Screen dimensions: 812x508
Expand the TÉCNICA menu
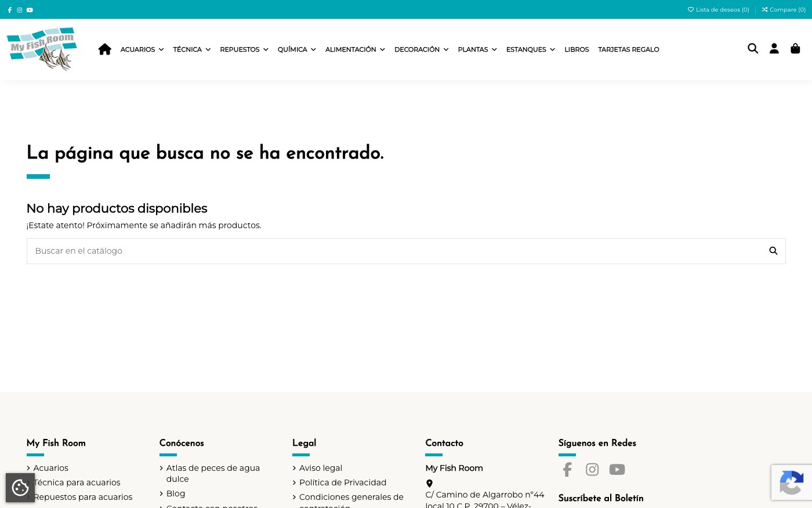pos(192,49)
